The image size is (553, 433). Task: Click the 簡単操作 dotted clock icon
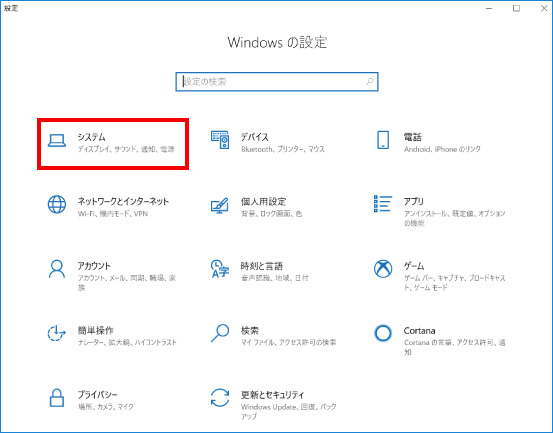[x=56, y=333]
